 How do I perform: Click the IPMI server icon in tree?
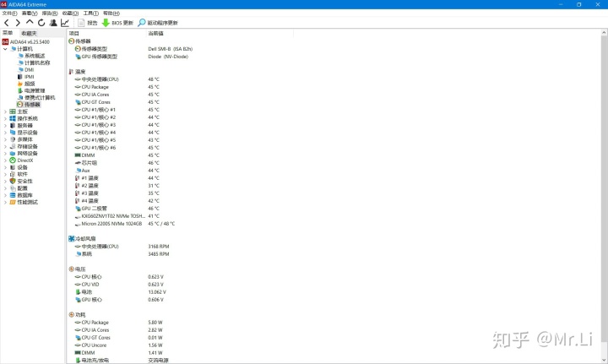tap(20, 77)
